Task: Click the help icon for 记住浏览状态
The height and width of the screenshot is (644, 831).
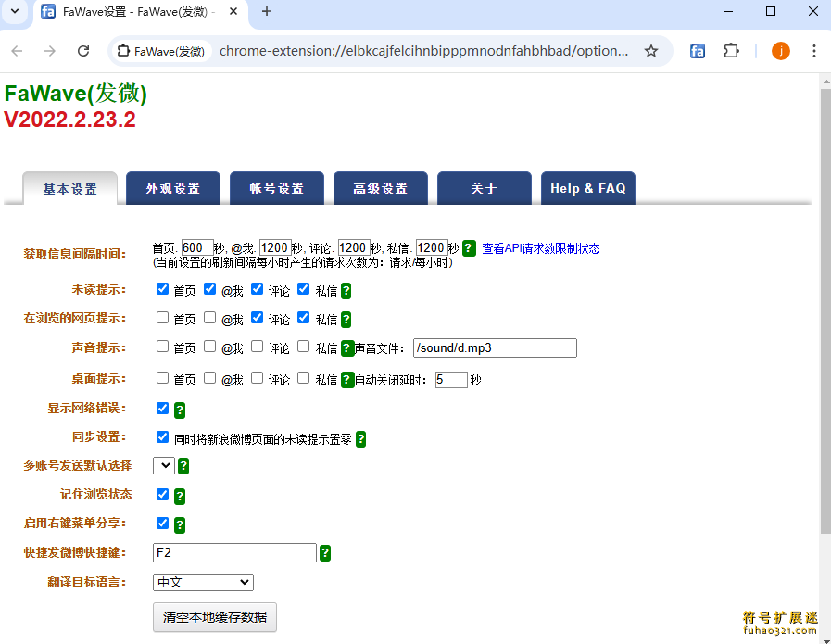Action: click(x=180, y=496)
